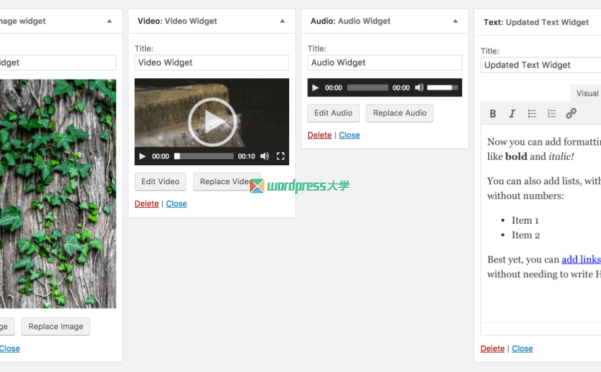This screenshot has width=601, height=372.
Task: Close the Image widget settings
Action: 10,349
